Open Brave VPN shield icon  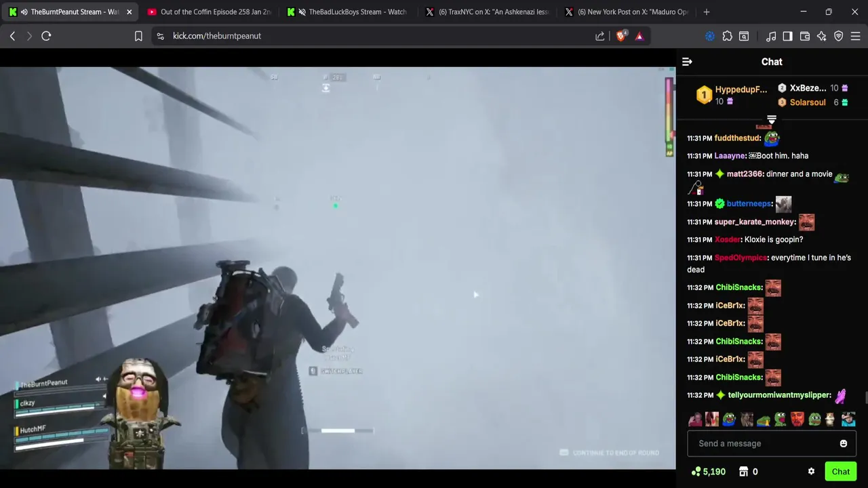(x=839, y=36)
